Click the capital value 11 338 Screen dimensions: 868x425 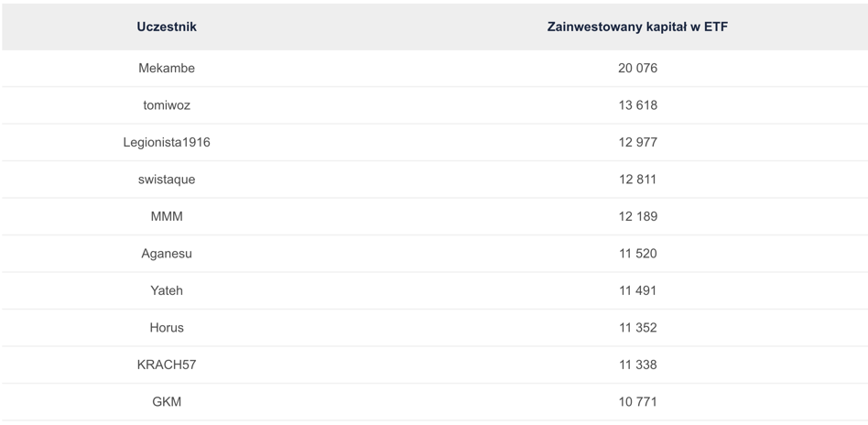click(x=637, y=365)
